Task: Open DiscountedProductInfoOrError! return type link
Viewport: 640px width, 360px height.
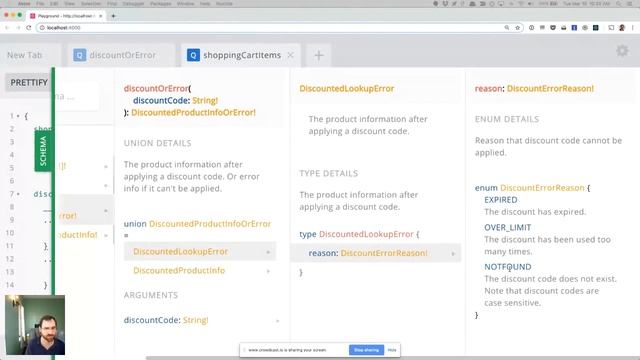Action: [x=193, y=112]
